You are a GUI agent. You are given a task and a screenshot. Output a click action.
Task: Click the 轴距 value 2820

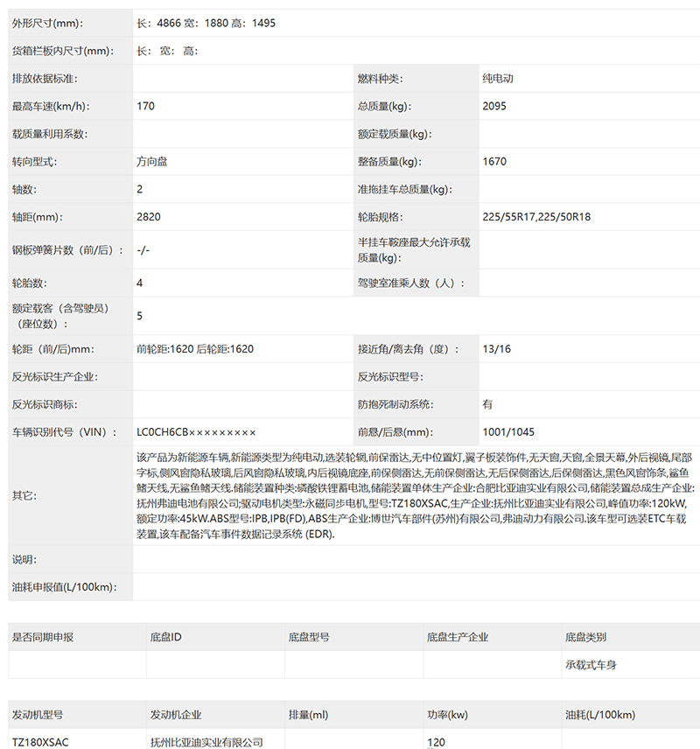coord(149,216)
